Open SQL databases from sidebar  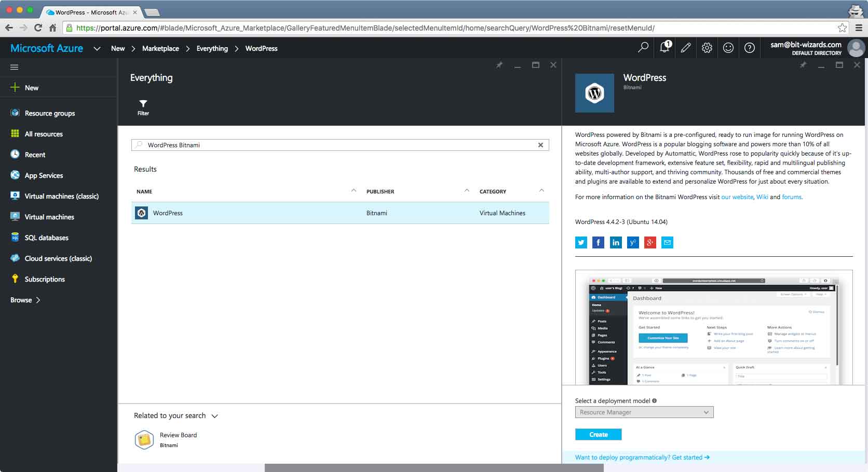46,238
